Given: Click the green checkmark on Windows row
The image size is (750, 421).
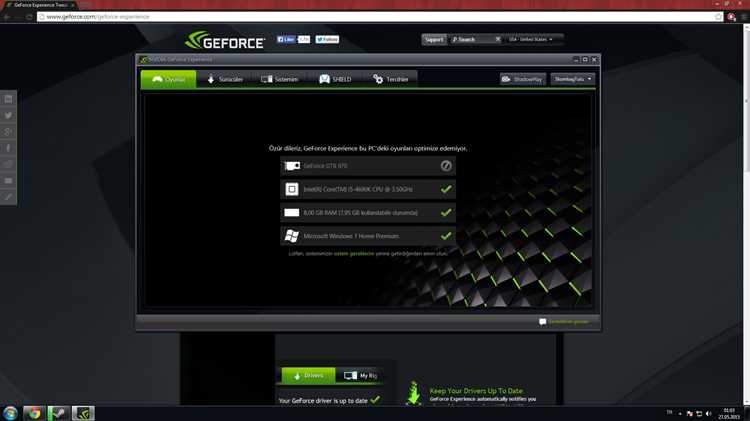Looking at the screenshot, I should point(446,236).
